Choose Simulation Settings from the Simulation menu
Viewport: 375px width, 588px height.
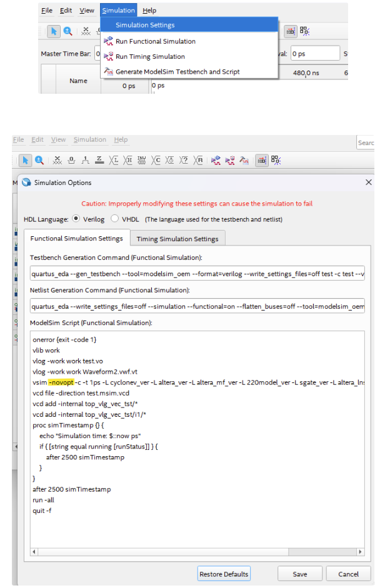click(145, 25)
